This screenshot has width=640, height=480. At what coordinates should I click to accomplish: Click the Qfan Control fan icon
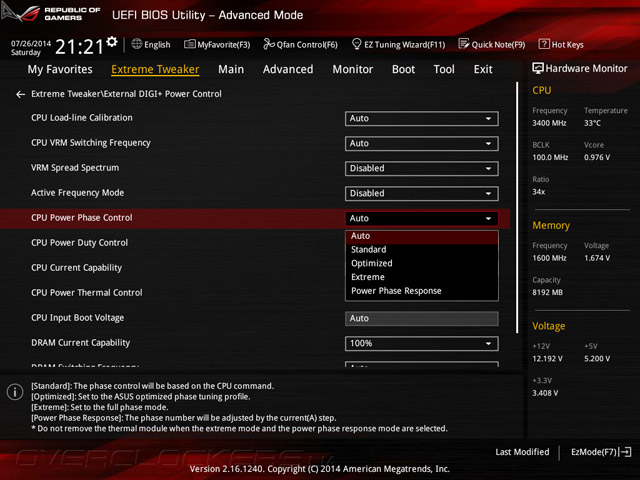click(269, 44)
